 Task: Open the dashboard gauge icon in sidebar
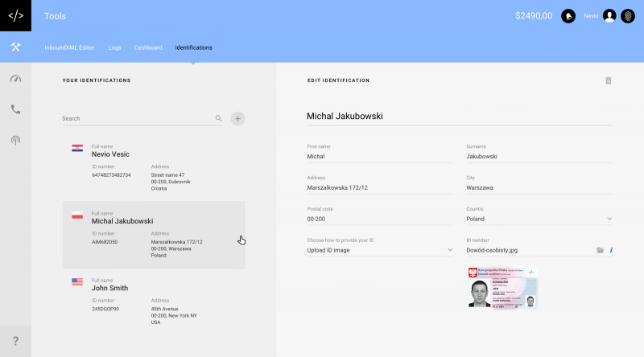click(x=15, y=79)
